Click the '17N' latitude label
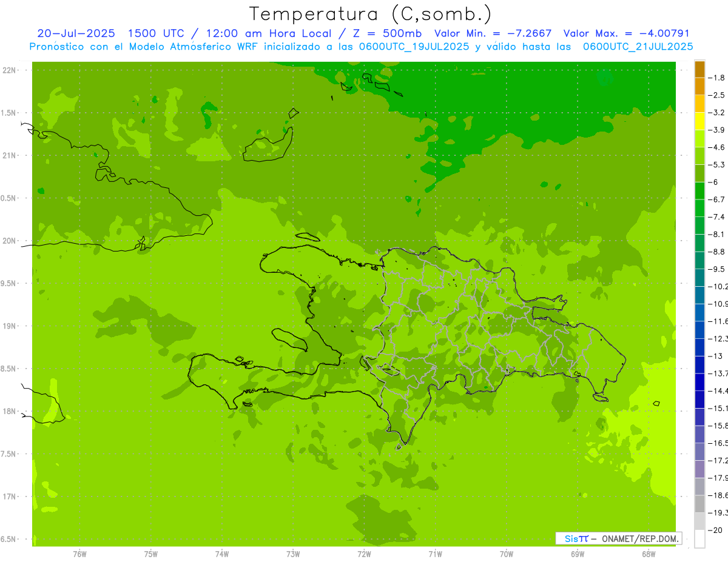 click(9, 497)
